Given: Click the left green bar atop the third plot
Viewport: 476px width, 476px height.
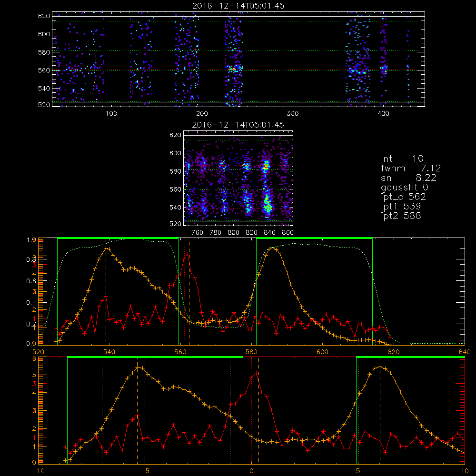Looking at the screenshot, I should [x=118, y=238].
